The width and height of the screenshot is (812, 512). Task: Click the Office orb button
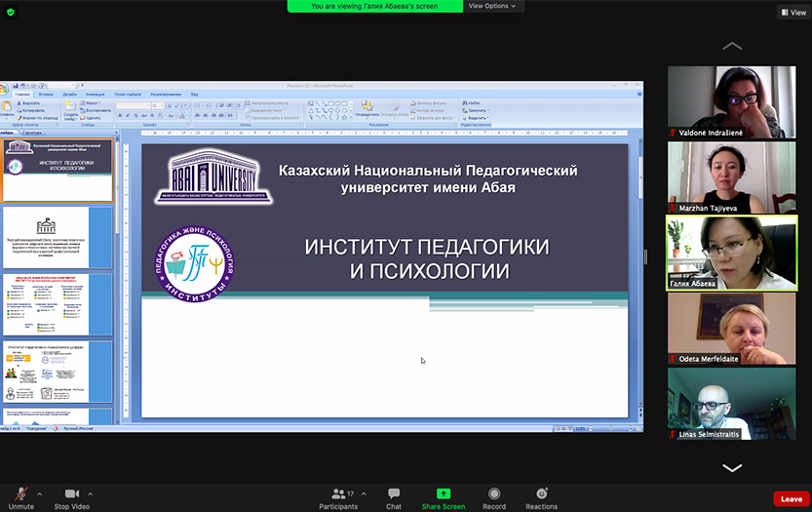tap(3, 89)
